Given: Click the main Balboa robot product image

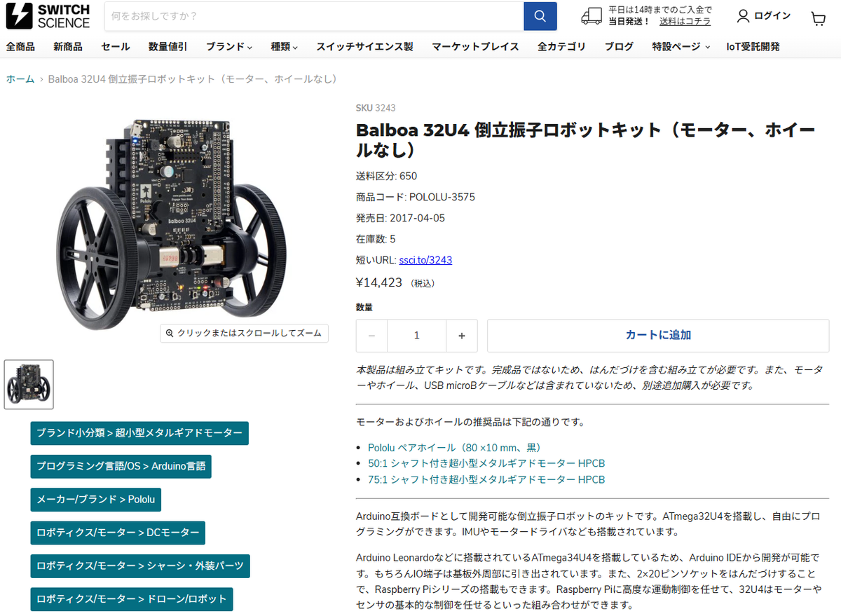Looking at the screenshot, I should point(170,224).
